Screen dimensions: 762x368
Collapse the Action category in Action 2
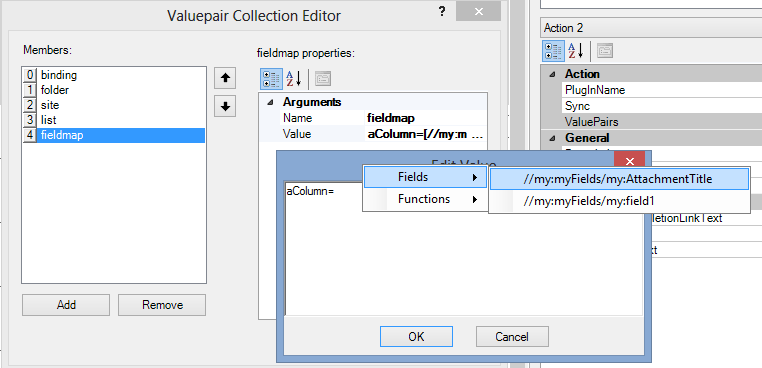(552, 74)
